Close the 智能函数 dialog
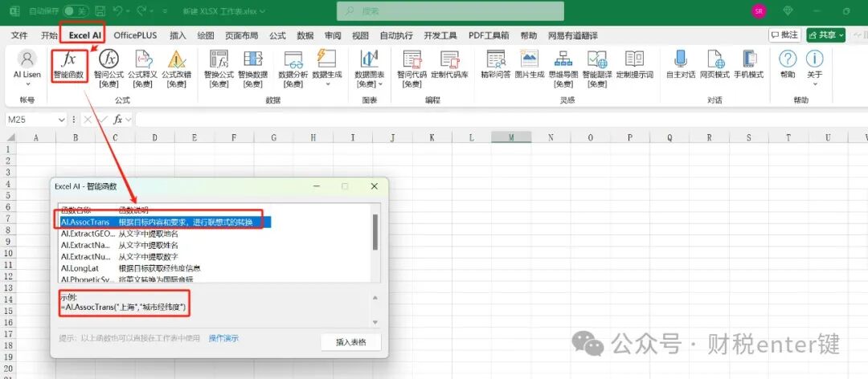This screenshot has width=868, height=379. click(375, 186)
